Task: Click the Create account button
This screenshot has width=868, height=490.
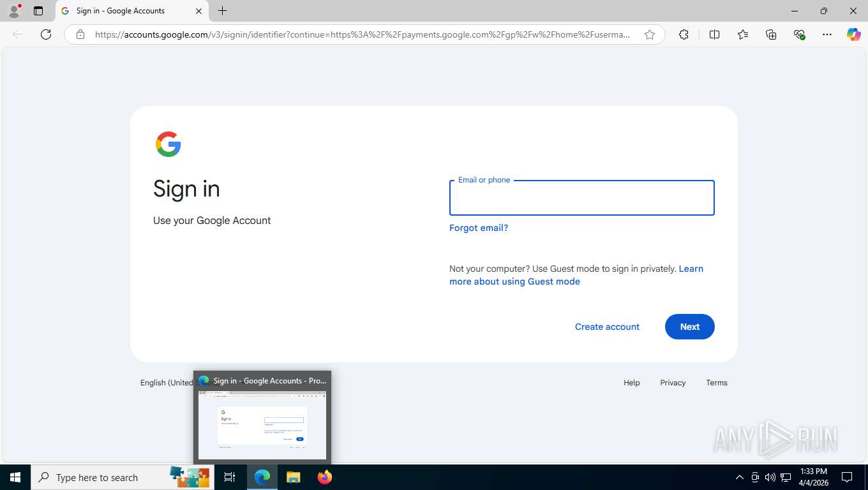Action: pyautogui.click(x=607, y=327)
